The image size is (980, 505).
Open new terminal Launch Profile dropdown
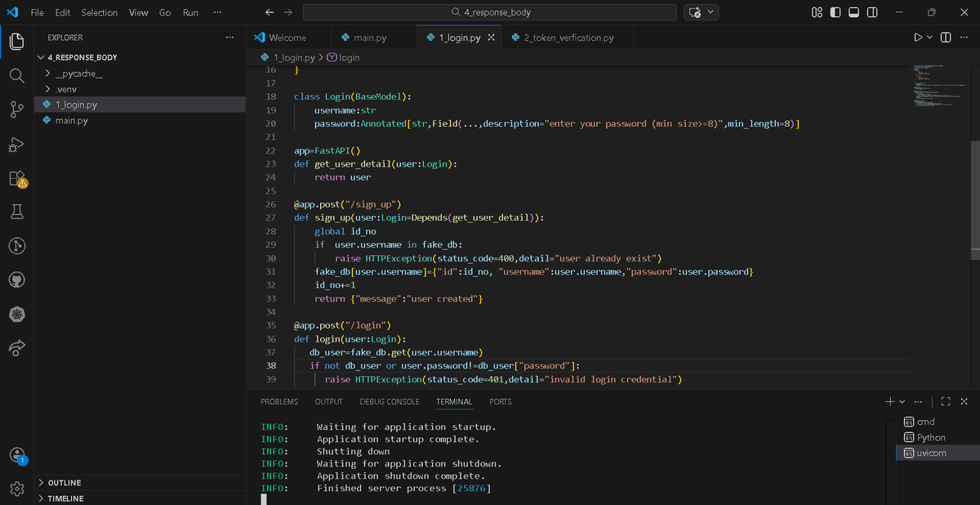pos(902,401)
